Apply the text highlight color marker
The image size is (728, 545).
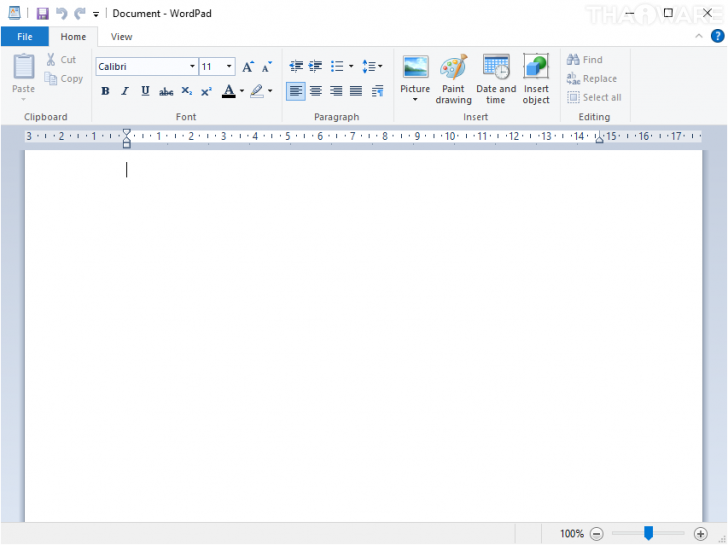(257, 91)
